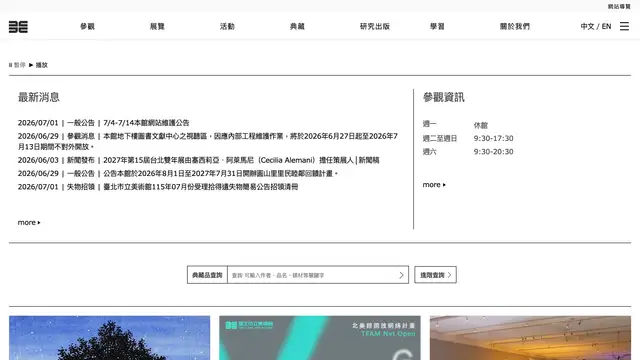Open 網站導覽 site map link

pyautogui.click(x=619, y=7)
